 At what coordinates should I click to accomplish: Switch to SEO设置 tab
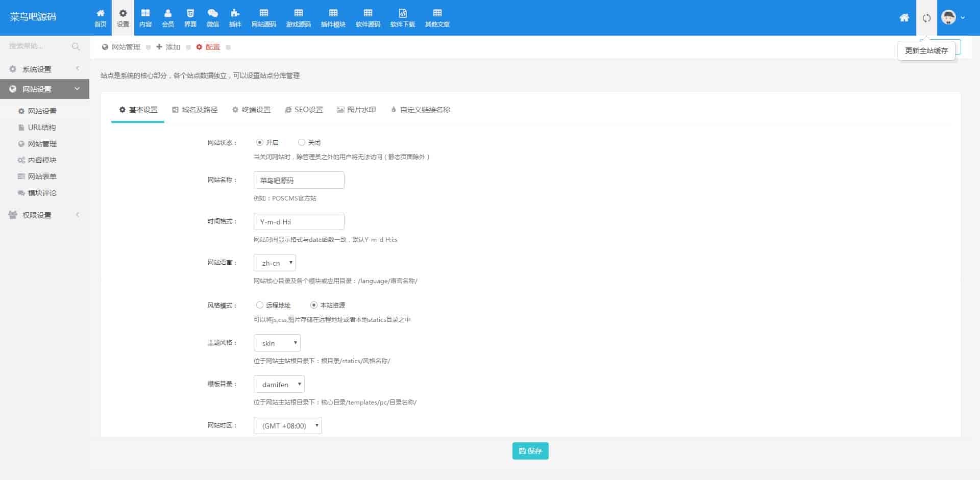click(304, 110)
